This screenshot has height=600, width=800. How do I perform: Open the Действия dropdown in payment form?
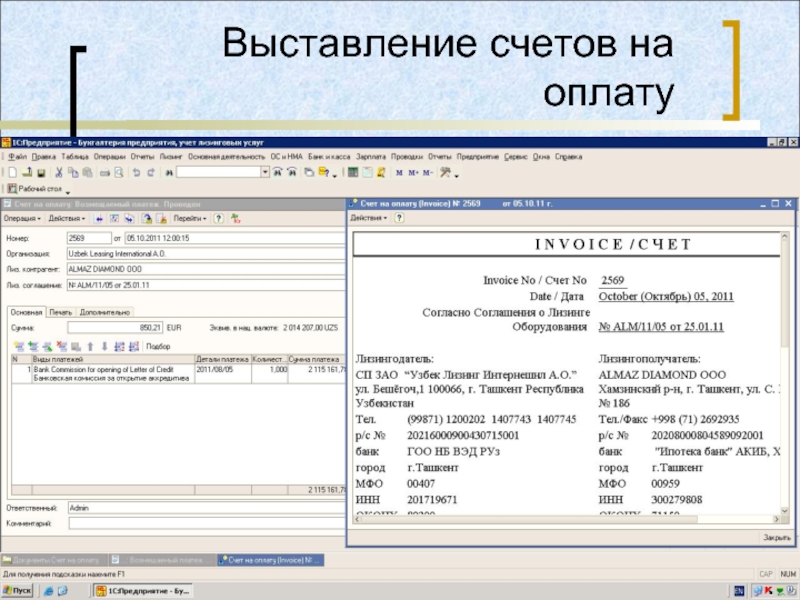point(67,218)
